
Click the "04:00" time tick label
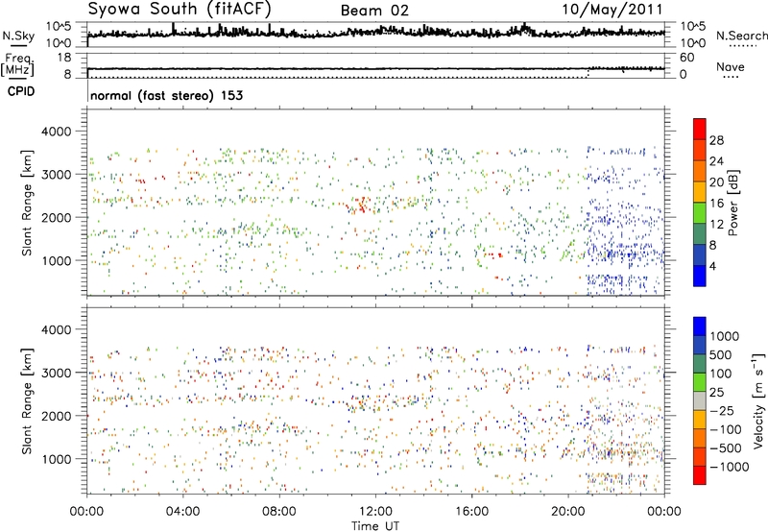(x=182, y=512)
